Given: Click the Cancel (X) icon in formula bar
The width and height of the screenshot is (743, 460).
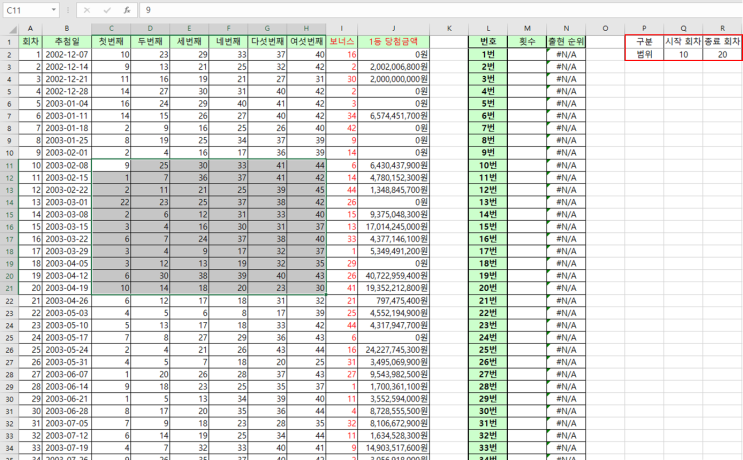Looking at the screenshot, I should point(87,10).
